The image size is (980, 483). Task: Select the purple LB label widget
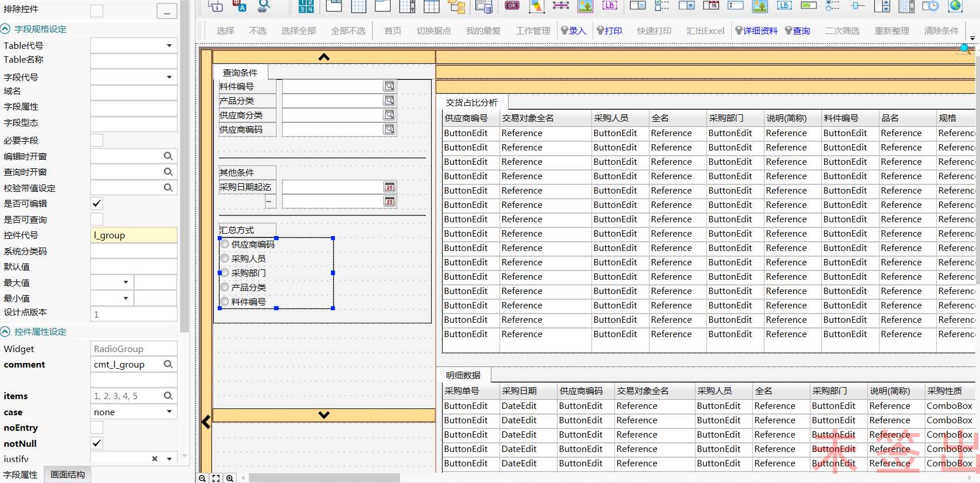pyautogui.click(x=610, y=6)
